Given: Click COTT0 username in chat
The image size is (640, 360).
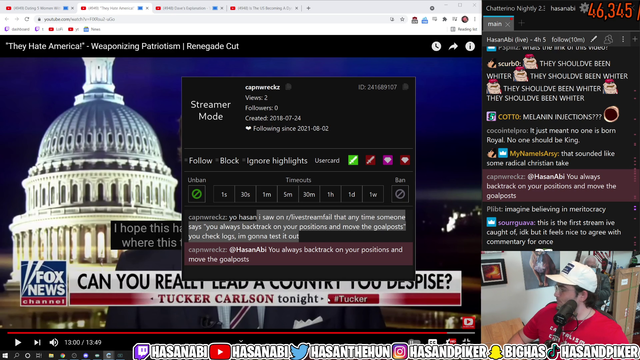Looking at the screenshot, I should click(x=509, y=117).
